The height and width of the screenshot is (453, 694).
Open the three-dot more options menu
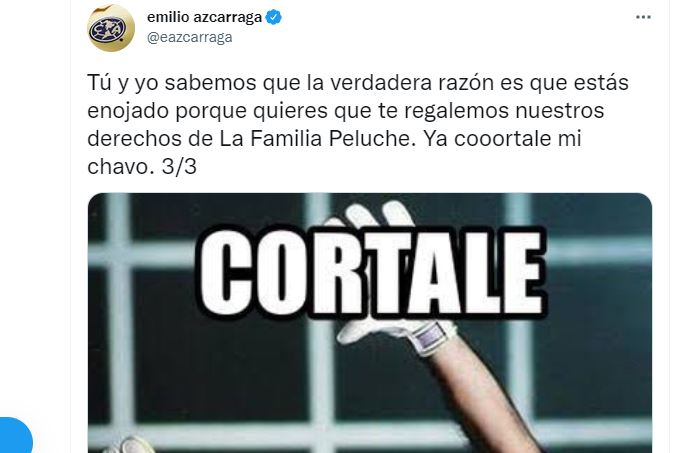pyautogui.click(x=643, y=17)
